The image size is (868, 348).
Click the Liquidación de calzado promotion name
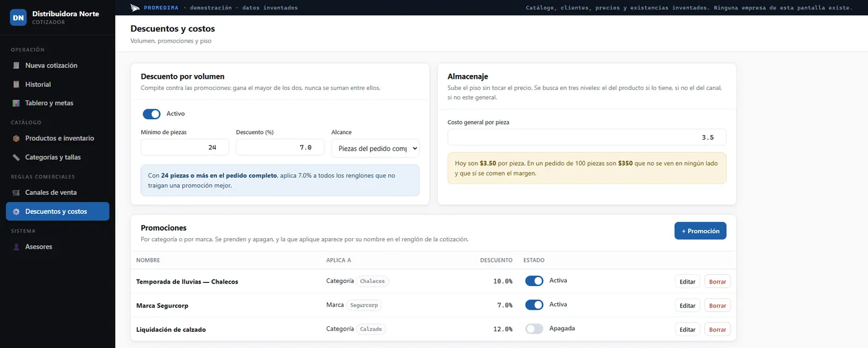(171, 329)
